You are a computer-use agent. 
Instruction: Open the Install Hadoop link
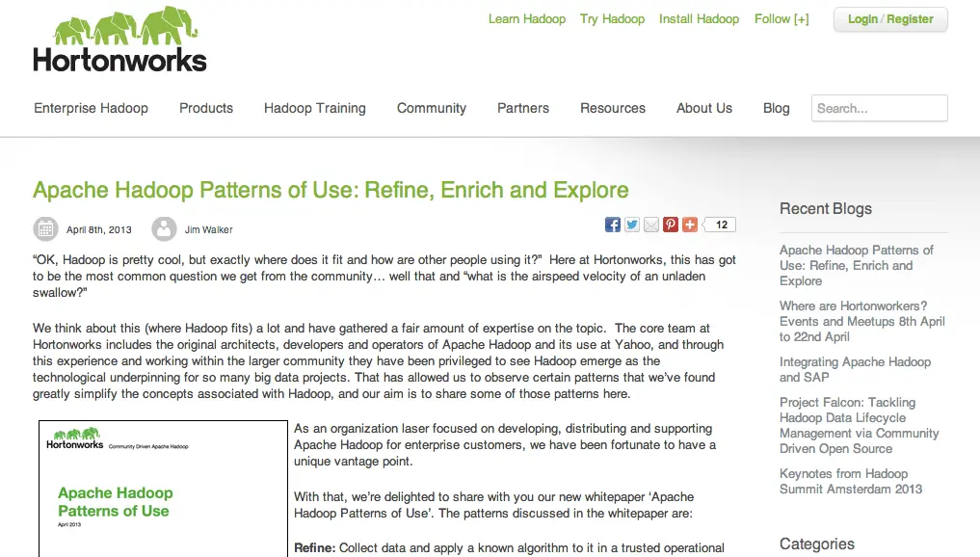click(699, 19)
